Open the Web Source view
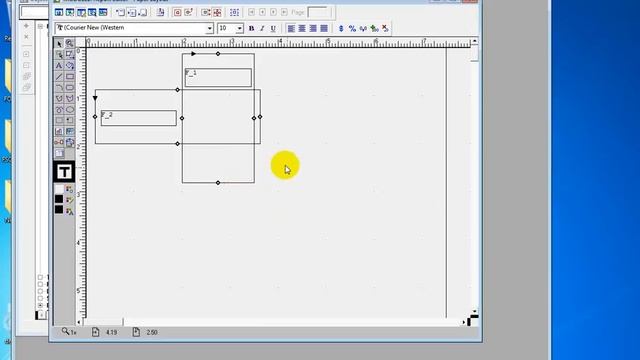This screenshot has width=640, height=360. coord(70,13)
